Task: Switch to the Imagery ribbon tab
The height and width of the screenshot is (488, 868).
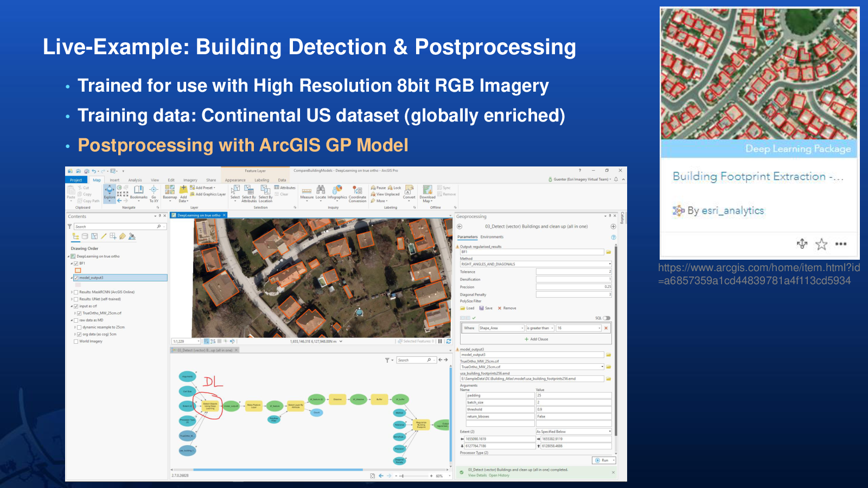Action: click(190, 180)
